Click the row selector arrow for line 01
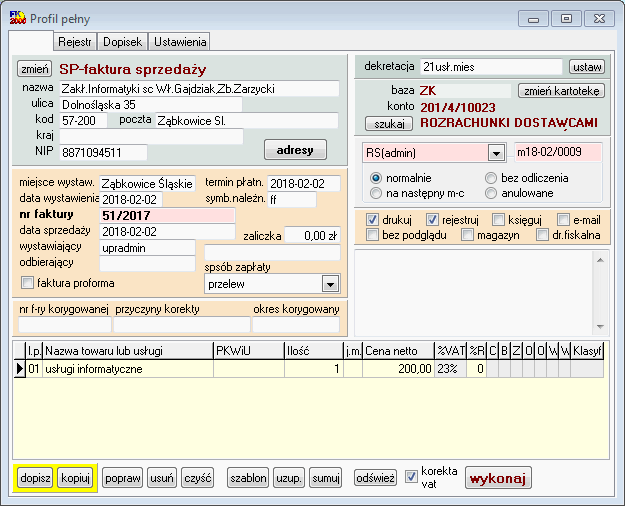625x506 pixels. pos(19,369)
